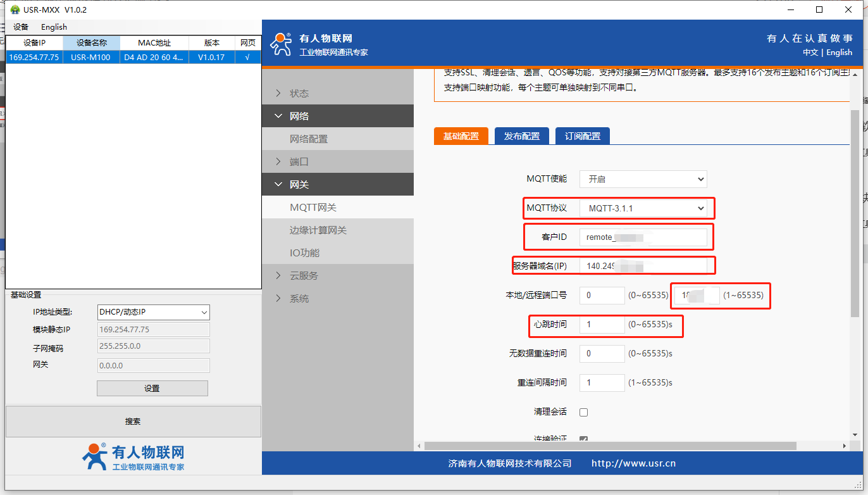Switch web language to English link
This screenshot has width=868, height=495.
[x=840, y=53]
